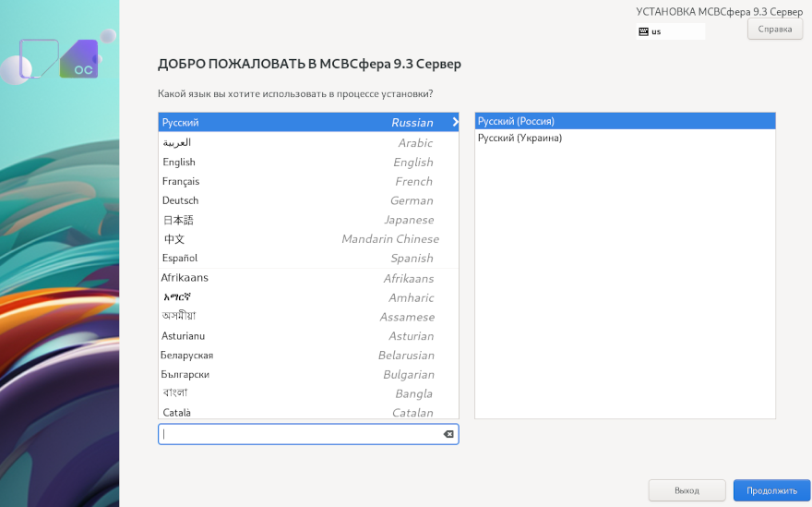The width and height of the screenshot is (812, 507).
Task: Clear the language search field with backspace icon
Action: [x=448, y=434]
